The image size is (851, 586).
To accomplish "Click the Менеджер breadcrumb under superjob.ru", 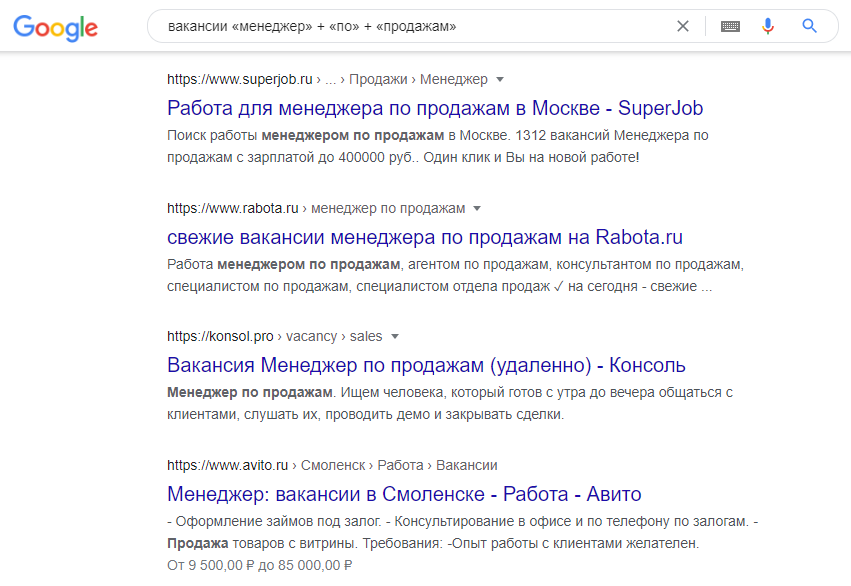I will point(452,79).
